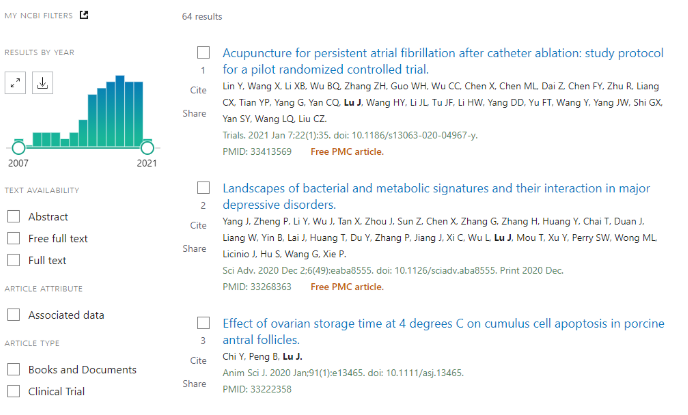Image resolution: width=688 pixels, height=415 pixels.
Task: Open the acupuncture atrial fibrillation article
Action: (443, 61)
